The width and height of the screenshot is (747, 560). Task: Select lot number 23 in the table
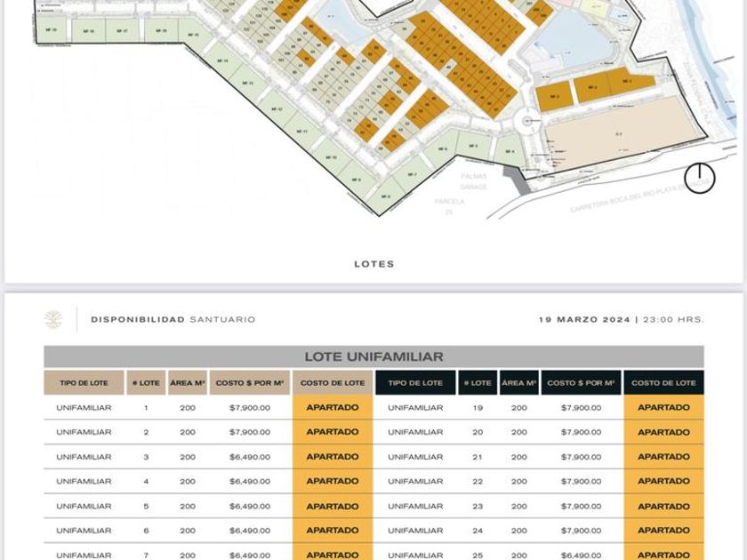click(478, 506)
